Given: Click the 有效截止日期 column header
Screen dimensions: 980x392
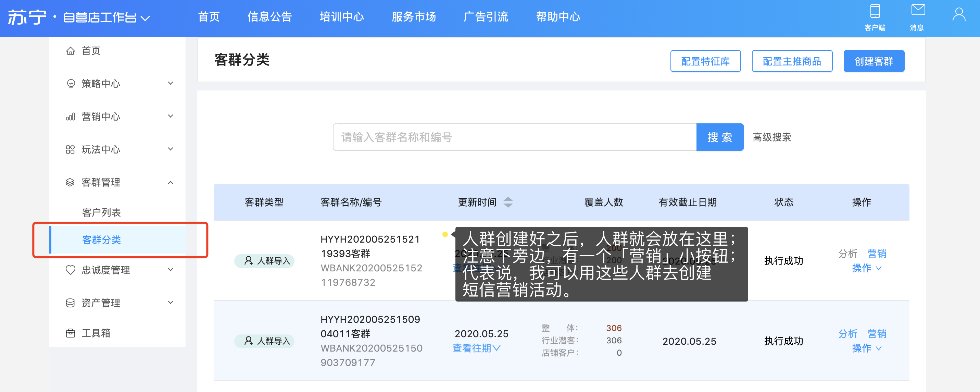Looking at the screenshot, I should pos(688,202).
